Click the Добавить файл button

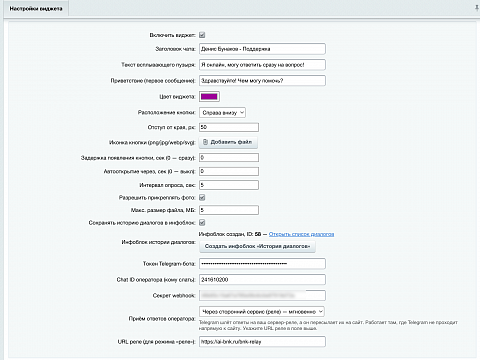click(x=228, y=142)
